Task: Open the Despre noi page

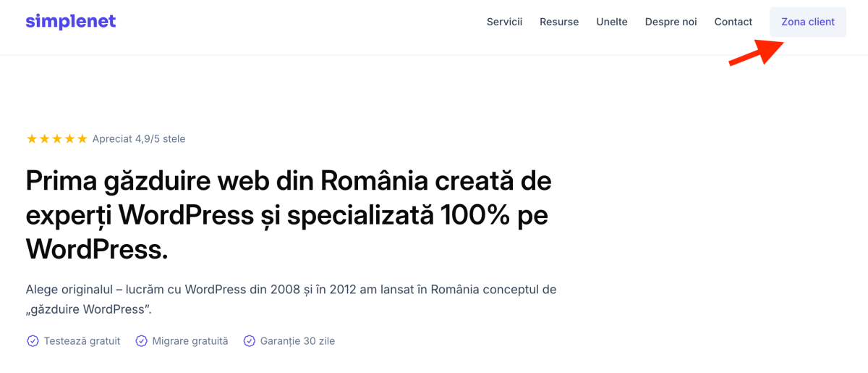Action: (671, 22)
